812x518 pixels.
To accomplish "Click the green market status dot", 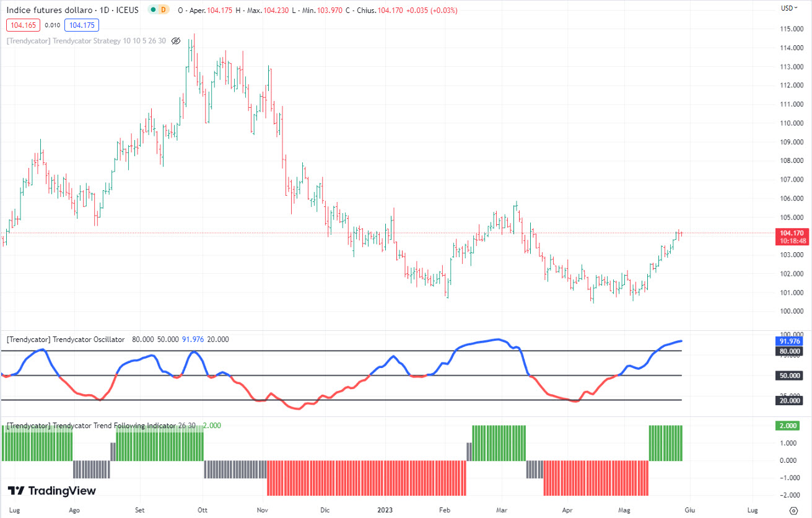I will pos(152,10).
